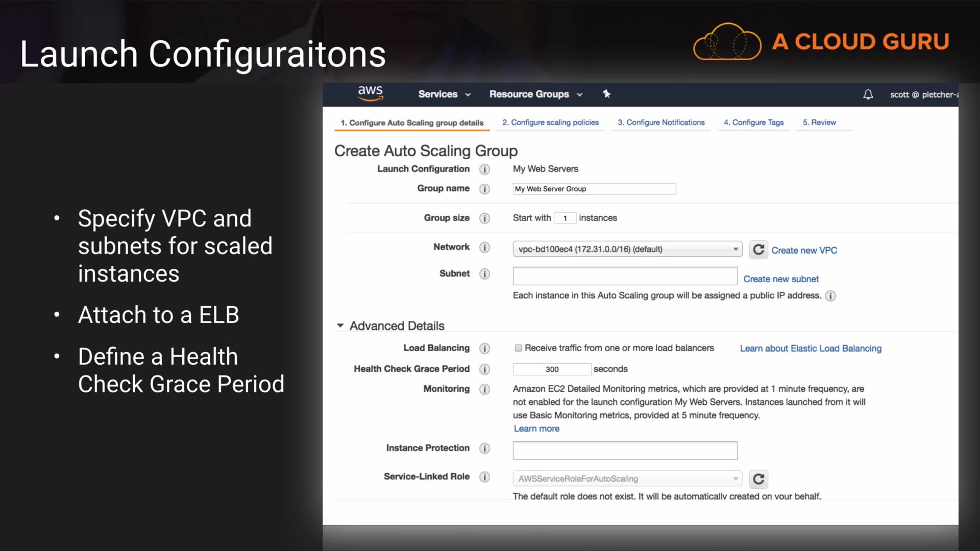Click the pin shortcut icon in navbar
The width and height of the screenshot is (980, 551).
click(x=606, y=94)
